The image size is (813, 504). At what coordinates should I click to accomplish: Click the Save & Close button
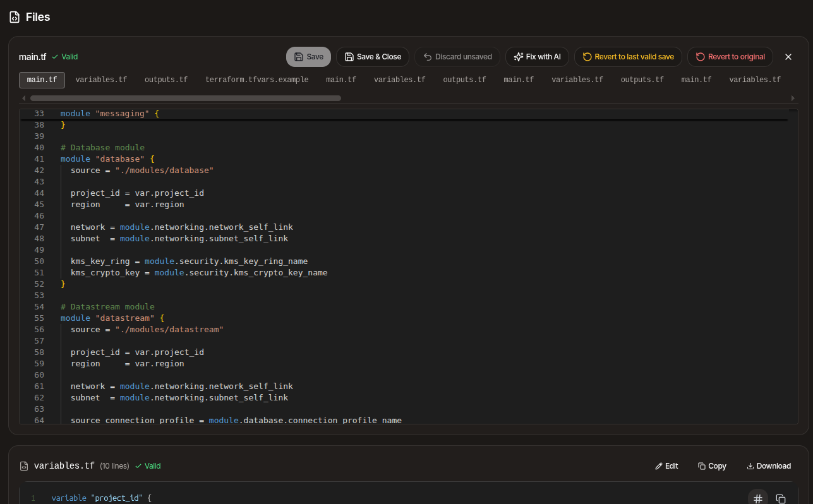click(x=373, y=57)
